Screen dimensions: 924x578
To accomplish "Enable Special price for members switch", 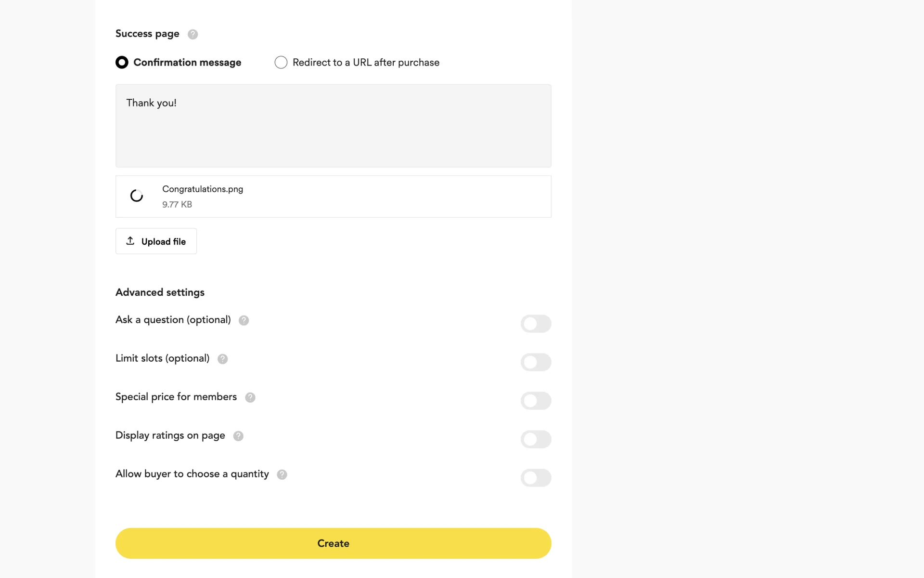I will pyautogui.click(x=536, y=401).
